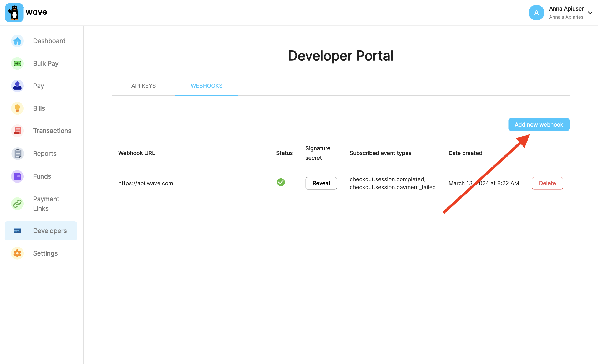The height and width of the screenshot is (364, 598).
Task: Click the Anna Apiuser avatar circle
Action: pos(536,12)
